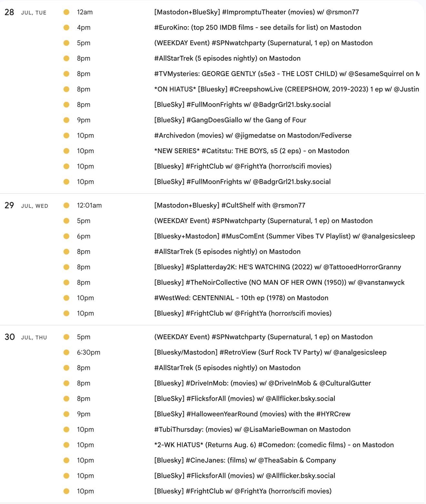Open the #DriveInMob movies event
This screenshot has width=426, height=504.
[x=263, y=384]
